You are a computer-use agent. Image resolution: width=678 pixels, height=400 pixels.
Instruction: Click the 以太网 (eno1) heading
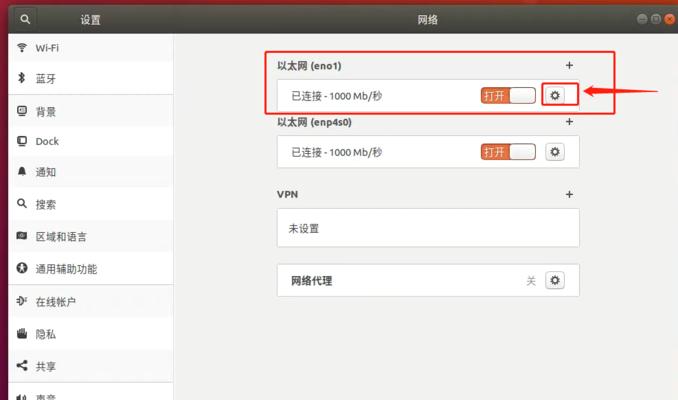click(309, 66)
